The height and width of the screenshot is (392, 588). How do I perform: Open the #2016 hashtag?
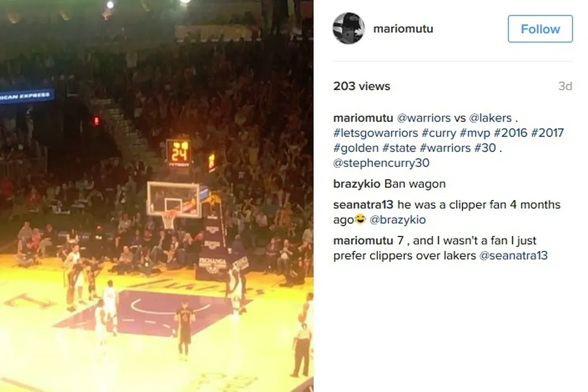(510, 133)
